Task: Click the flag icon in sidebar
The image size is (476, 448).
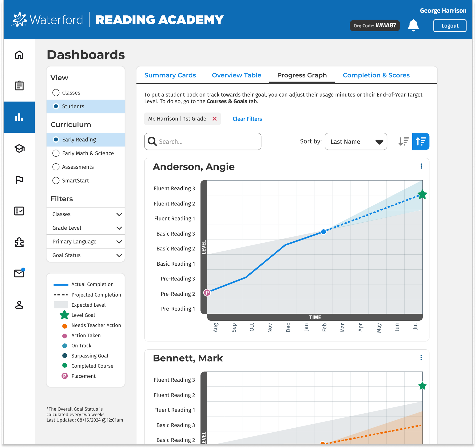Action: pos(19,180)
